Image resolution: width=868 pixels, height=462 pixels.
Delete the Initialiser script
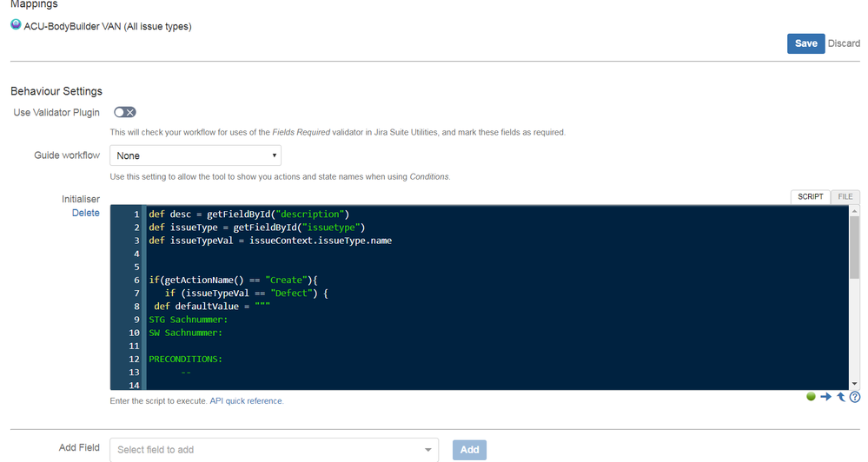pos(86,213)
